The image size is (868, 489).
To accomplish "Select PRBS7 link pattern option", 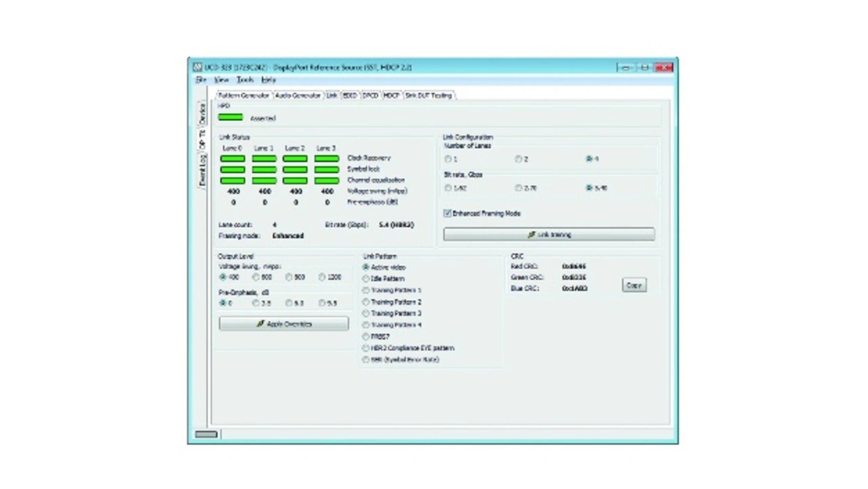I will click(366, 336).
